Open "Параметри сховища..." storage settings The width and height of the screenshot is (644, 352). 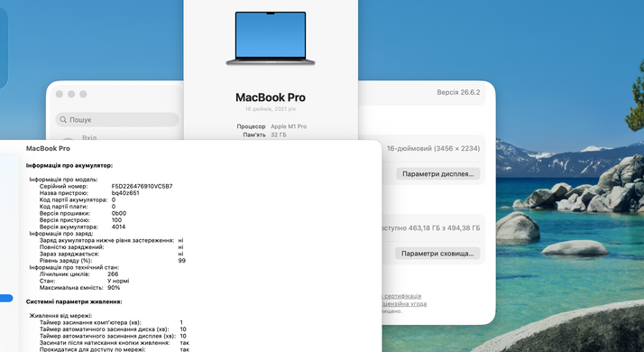click(x=437, y=254)
